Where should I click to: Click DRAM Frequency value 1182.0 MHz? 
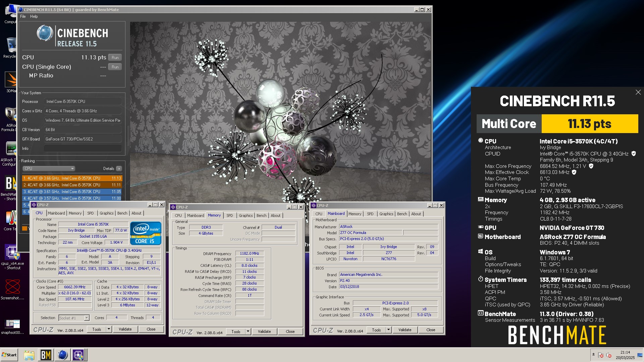tap(250, 254)
